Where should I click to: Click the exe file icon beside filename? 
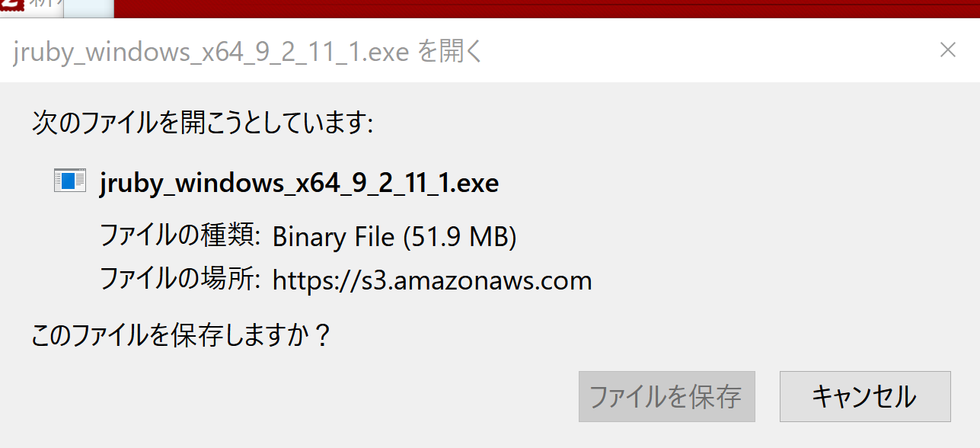tap(69, 181)
